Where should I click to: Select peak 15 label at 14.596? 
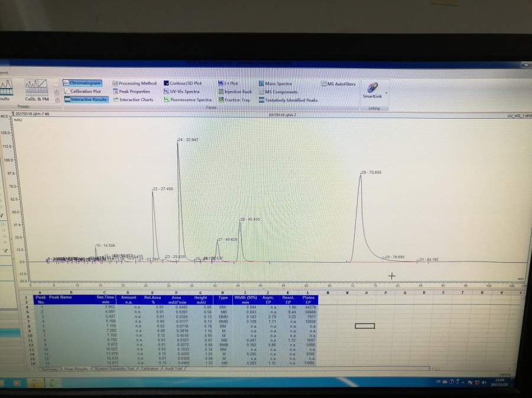[106, 246]
